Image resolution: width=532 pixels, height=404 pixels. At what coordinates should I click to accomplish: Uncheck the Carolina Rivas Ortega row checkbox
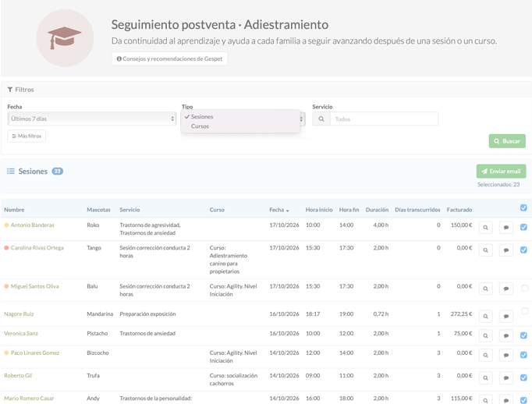coord(523,250)
